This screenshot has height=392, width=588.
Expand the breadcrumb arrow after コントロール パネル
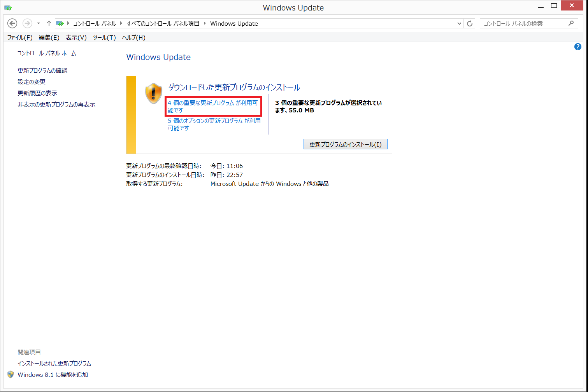coord(121,23)
